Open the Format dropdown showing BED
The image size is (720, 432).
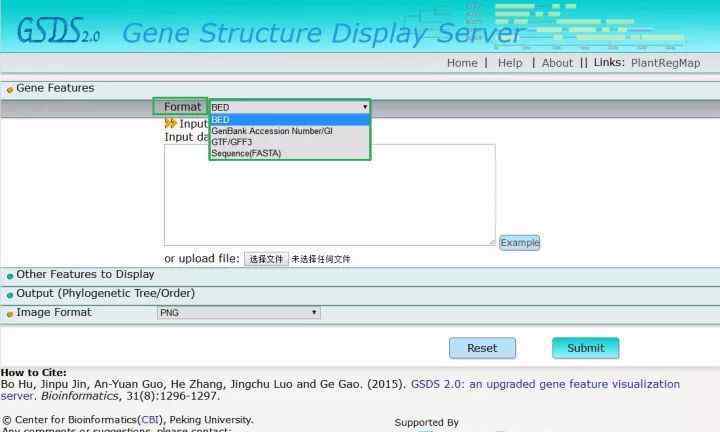289,107
